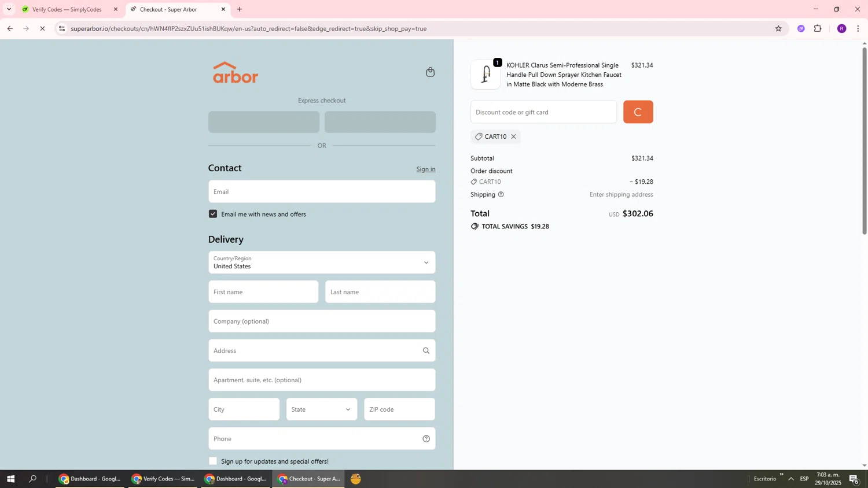Screen dimensions: 868x488
Task: Focus the First name field
Action: [263, 292]
